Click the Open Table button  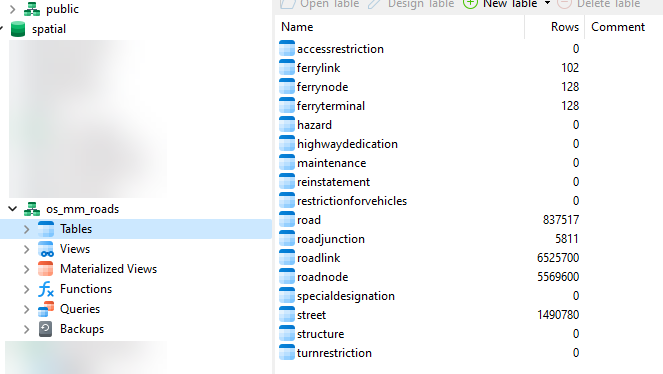319,4
